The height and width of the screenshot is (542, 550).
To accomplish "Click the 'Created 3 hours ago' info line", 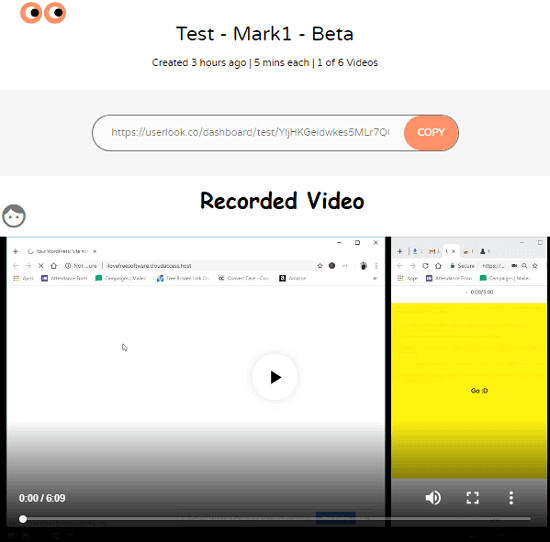I will click(265, 62).
